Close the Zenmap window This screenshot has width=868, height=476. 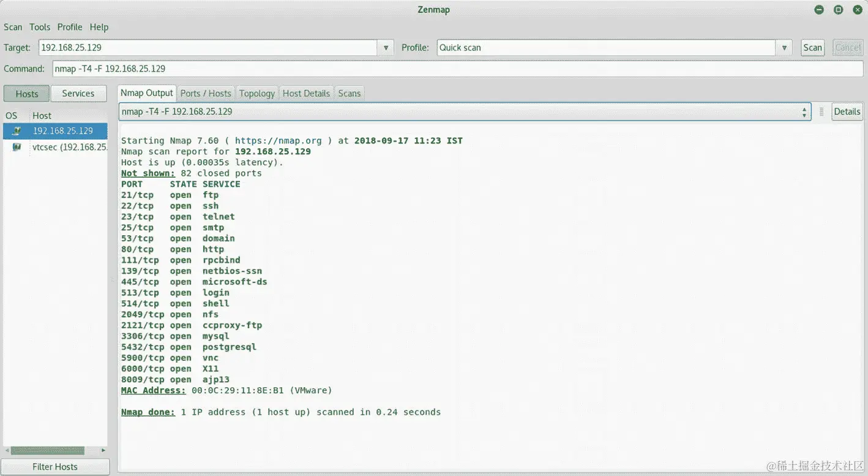(857, 9)
